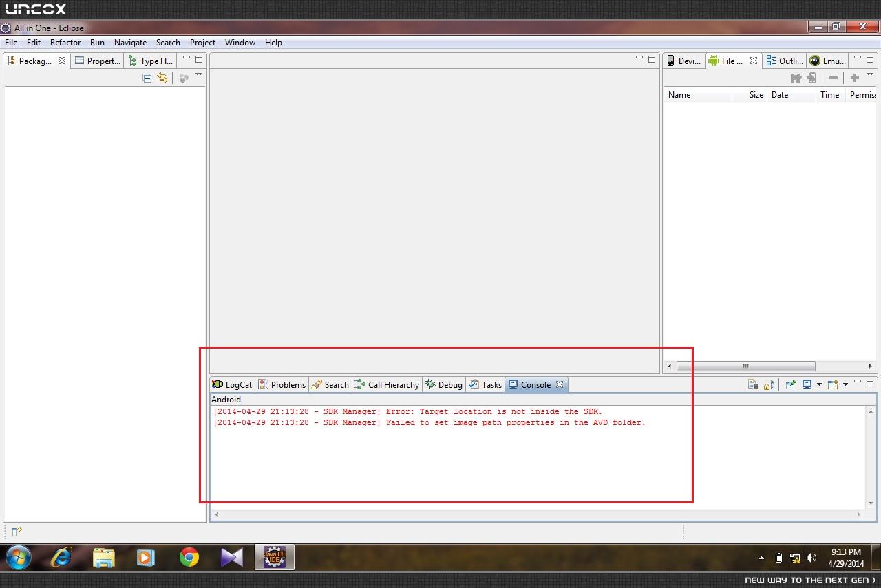Click the File Explorer horizontal scrollbar thumb

(746, 366)
